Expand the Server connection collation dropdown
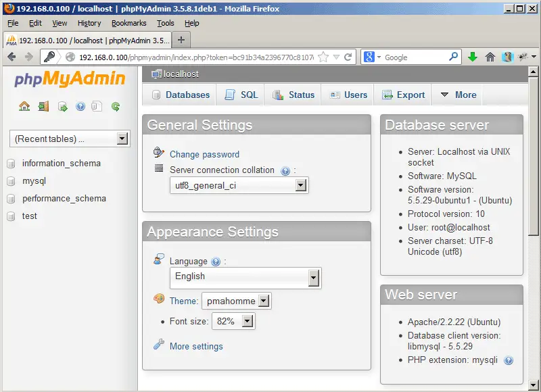The height and width of the screenshot is (392, 541). pos(239,185)
